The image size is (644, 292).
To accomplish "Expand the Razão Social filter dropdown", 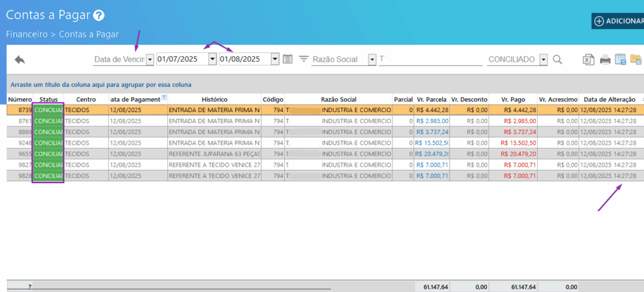I will (x=372, y=59).
